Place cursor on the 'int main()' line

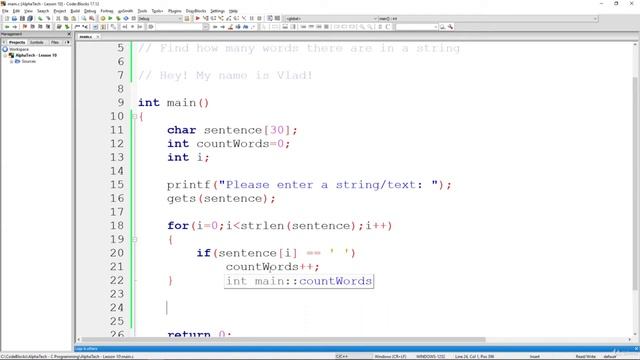click(x=173, y=102)
